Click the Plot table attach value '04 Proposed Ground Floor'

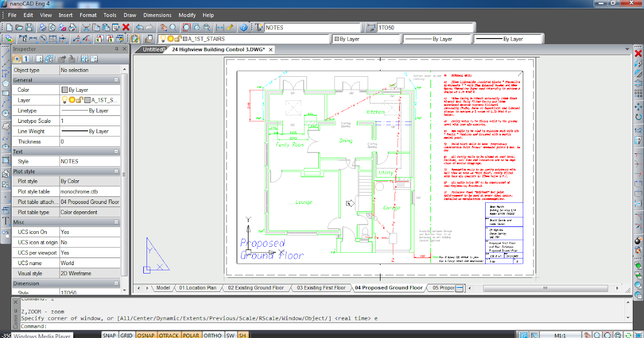[91, 202]
